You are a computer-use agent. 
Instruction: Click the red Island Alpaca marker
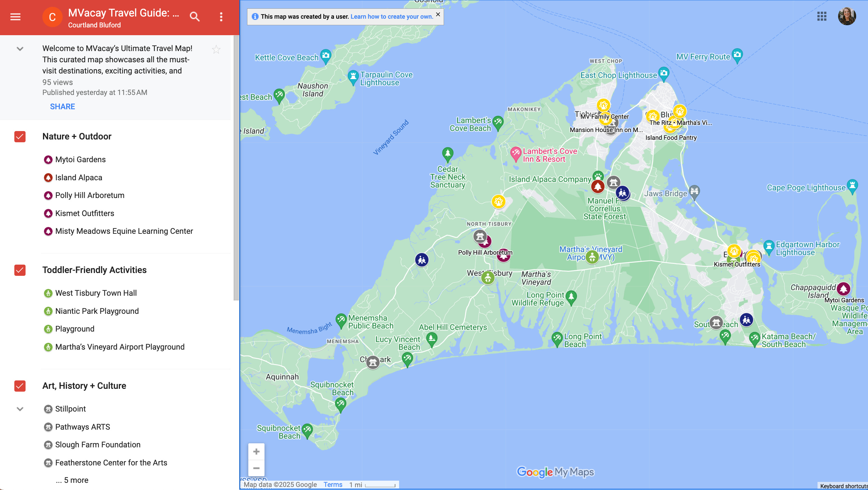click(x=598, y=186)
